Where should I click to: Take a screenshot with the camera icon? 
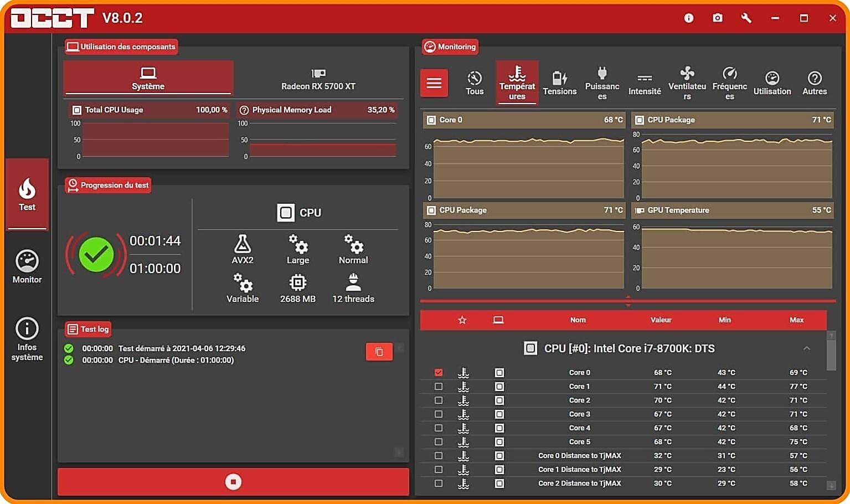tap(718, 18)
